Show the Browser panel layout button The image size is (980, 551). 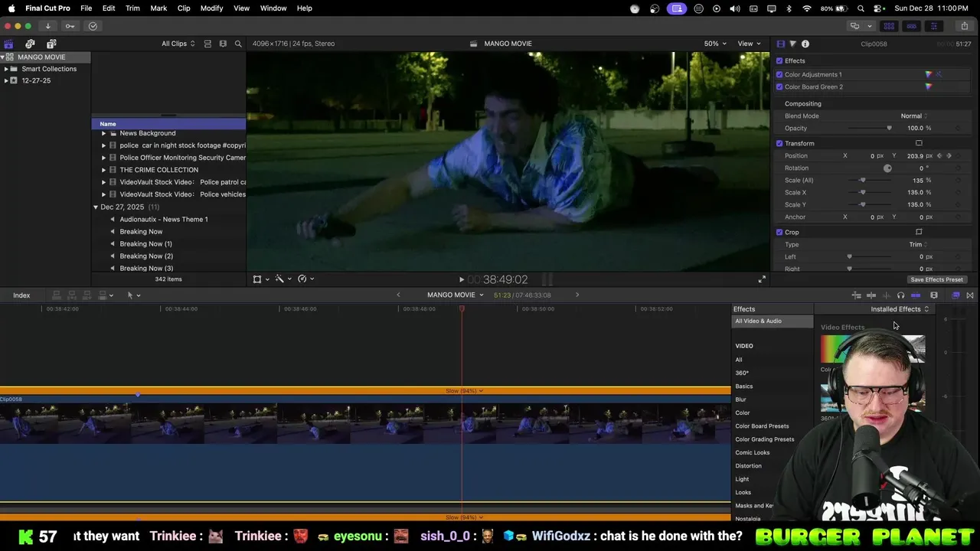(889, 26)
